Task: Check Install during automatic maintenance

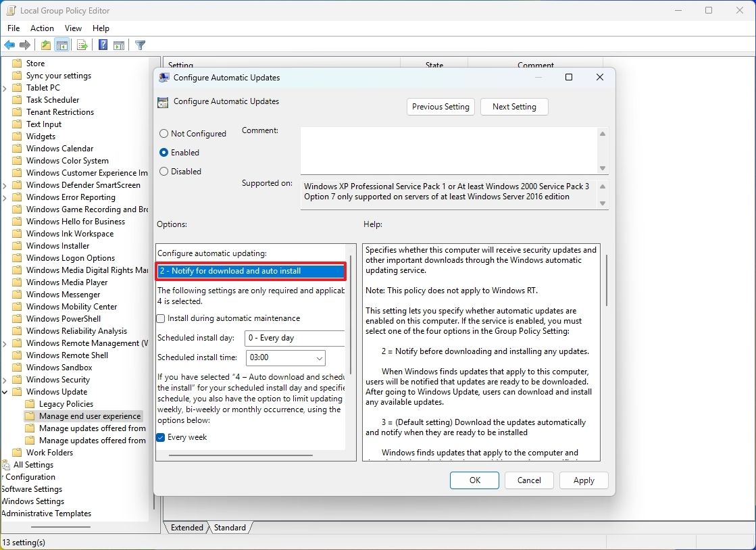Action: [x=161, y=318]
